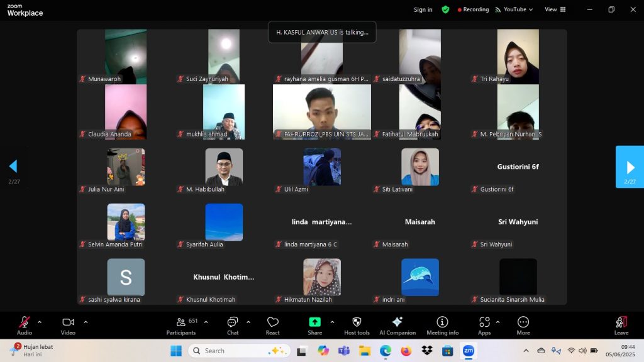
Task: Launch AI Companion
Action: tap(397, 325)
